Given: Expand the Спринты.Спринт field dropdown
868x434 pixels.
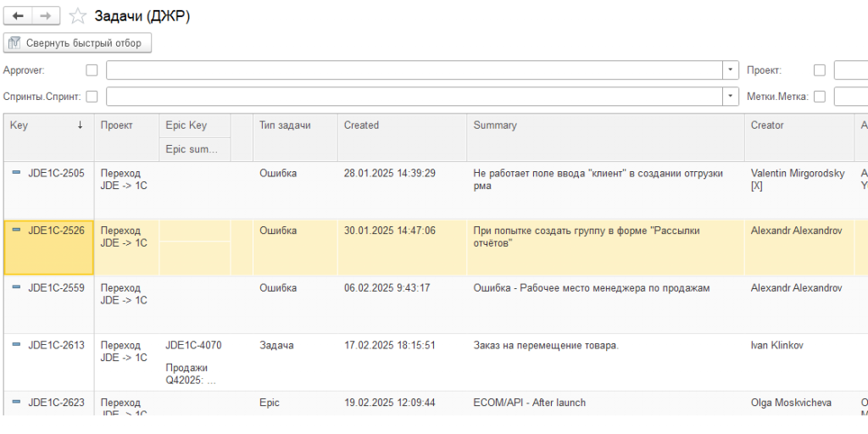Looking at the screenshot, I should click(731, 97).
